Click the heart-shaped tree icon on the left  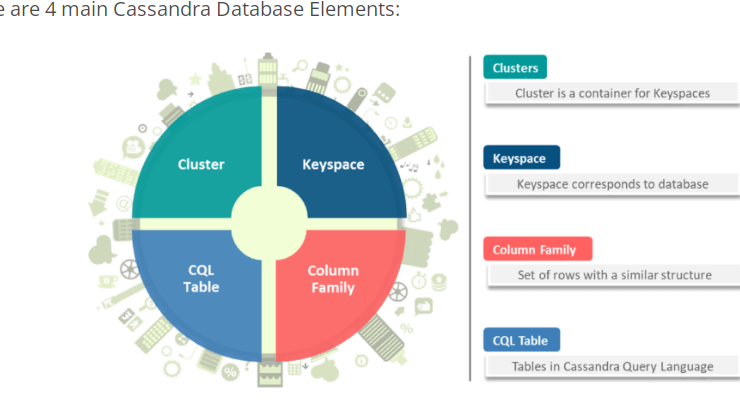[101, 250]
